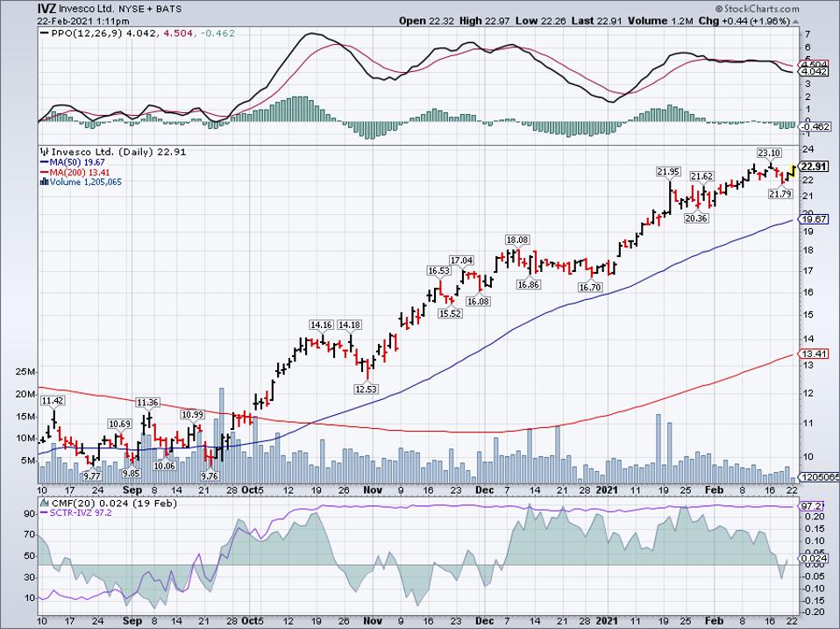Click the bar-chart icon beside Invesco Ltd. (Daily)
840x629 pixels.
tap(45, 152)
